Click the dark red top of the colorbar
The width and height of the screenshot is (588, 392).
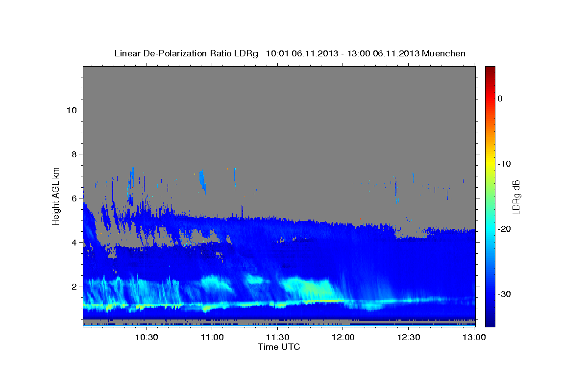click(490, 70)
